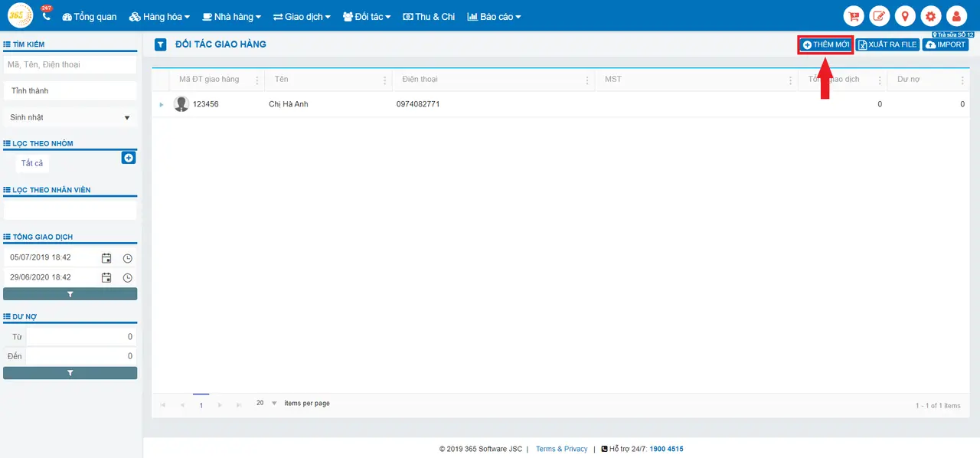980x458 pixels.
Task: Expand the row for 123456 partner
Action: [x=162, y=104]
